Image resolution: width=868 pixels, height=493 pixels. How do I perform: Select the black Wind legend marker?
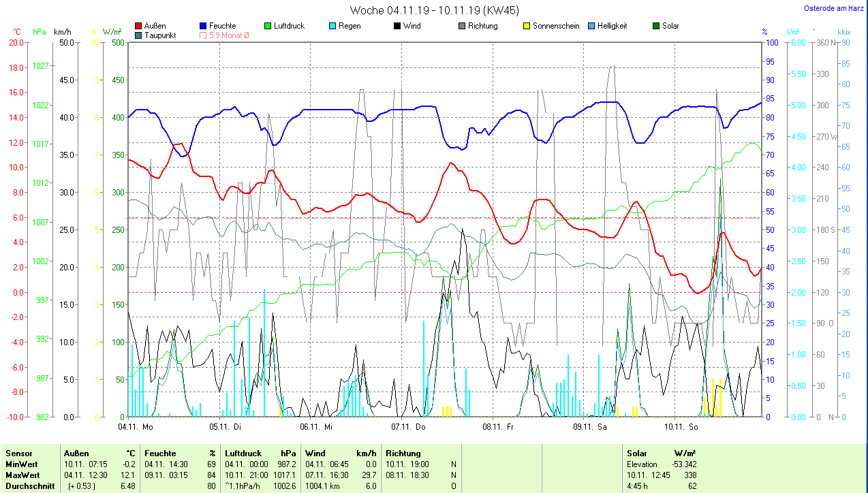(x=397, y=26)
